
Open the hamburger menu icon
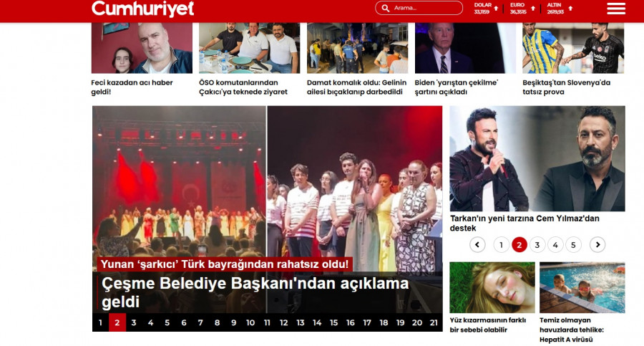[615, 8]
